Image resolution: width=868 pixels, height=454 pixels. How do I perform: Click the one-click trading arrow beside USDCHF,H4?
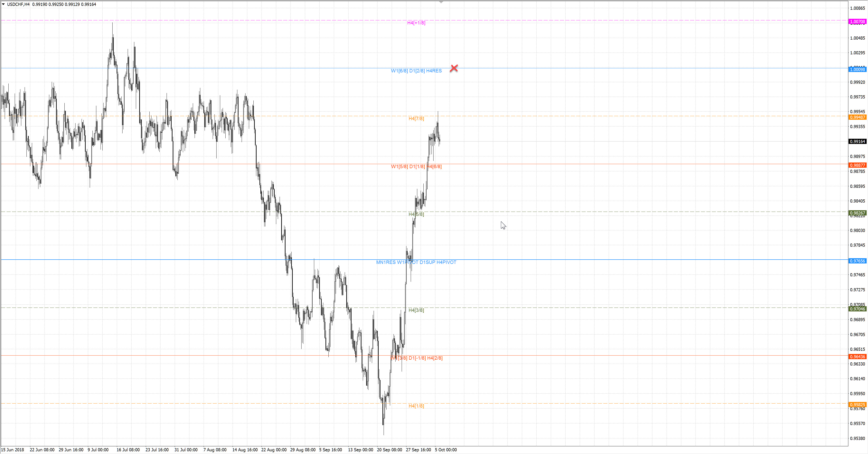3,4
